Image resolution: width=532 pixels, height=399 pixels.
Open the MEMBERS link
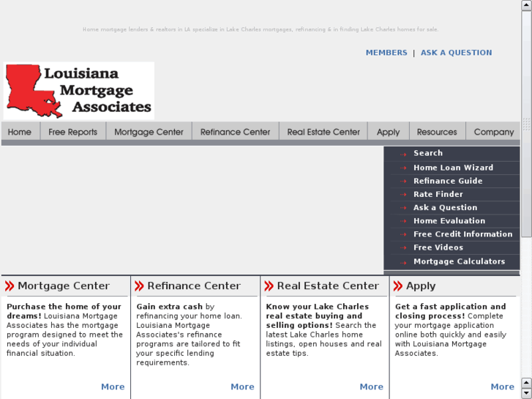click(386, 53)
